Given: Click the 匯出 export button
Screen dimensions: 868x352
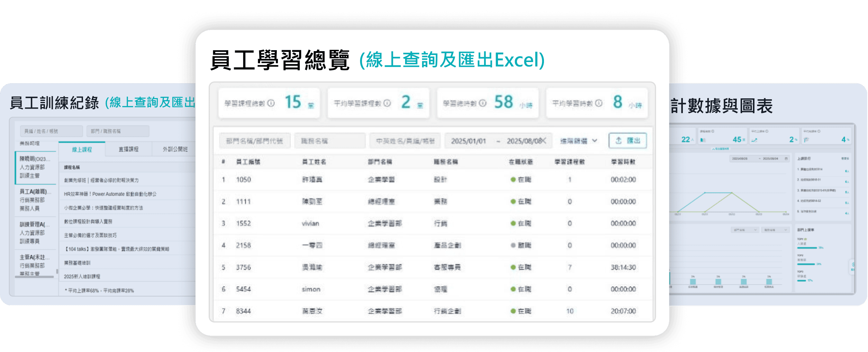Looking at the screenshot, I should (628, 141).
